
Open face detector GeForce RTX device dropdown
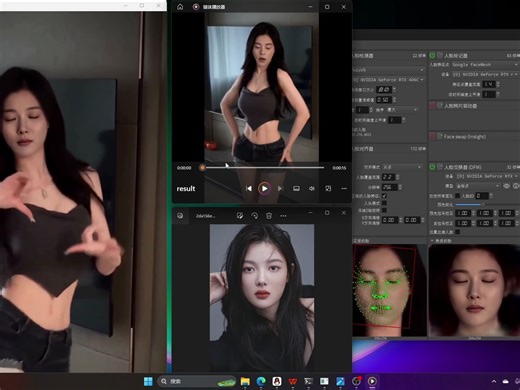(x=389, y=80)
